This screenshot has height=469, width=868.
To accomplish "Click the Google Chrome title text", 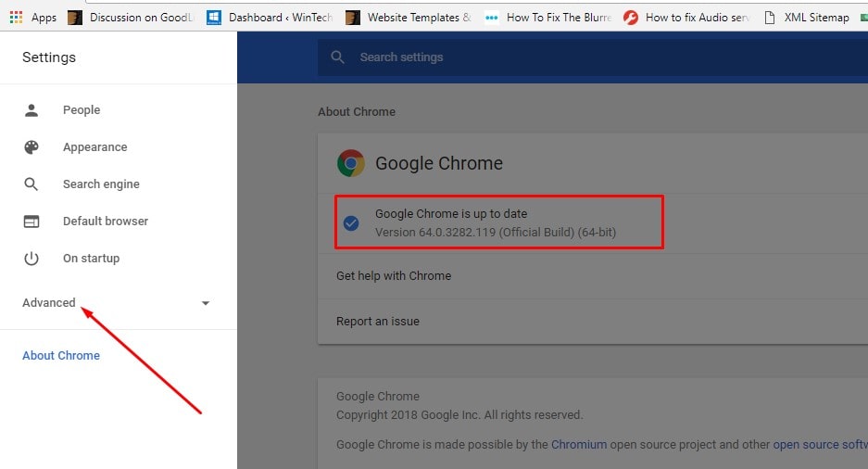I will pos(439,163).
